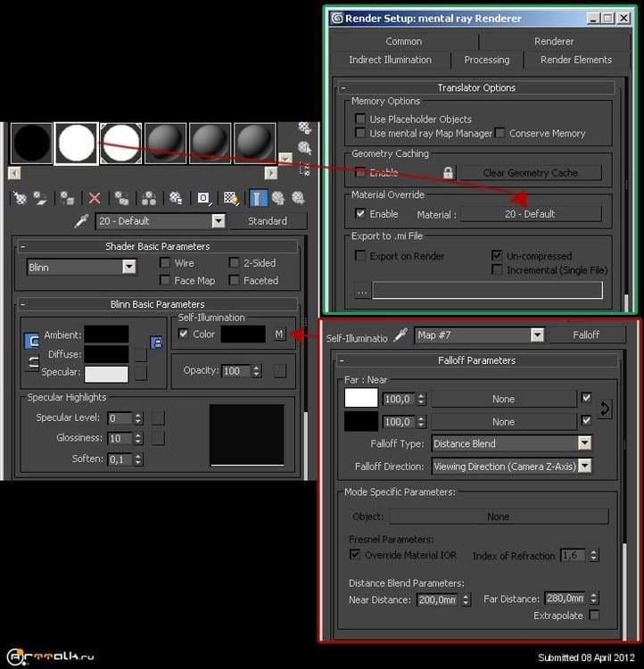This screenshot has width=644, height=669.
Task: Open the 20 - Default material name dropdown
Action: (219, 220)
